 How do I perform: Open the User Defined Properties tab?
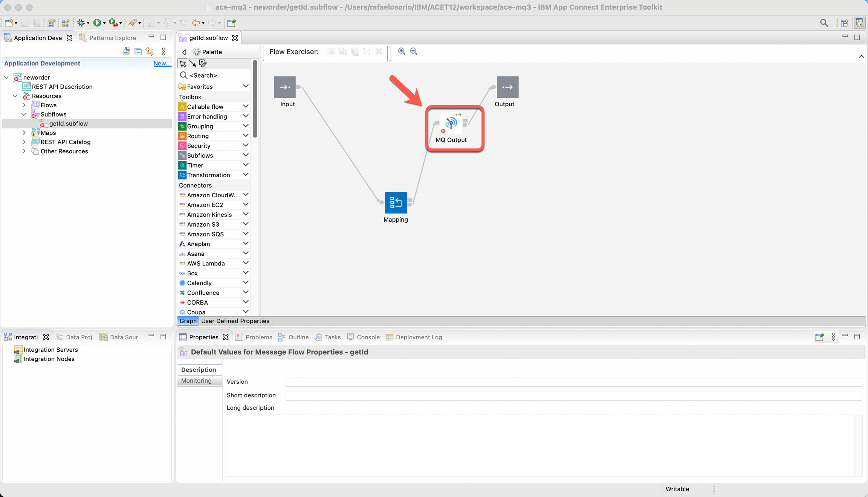point(235,321)
